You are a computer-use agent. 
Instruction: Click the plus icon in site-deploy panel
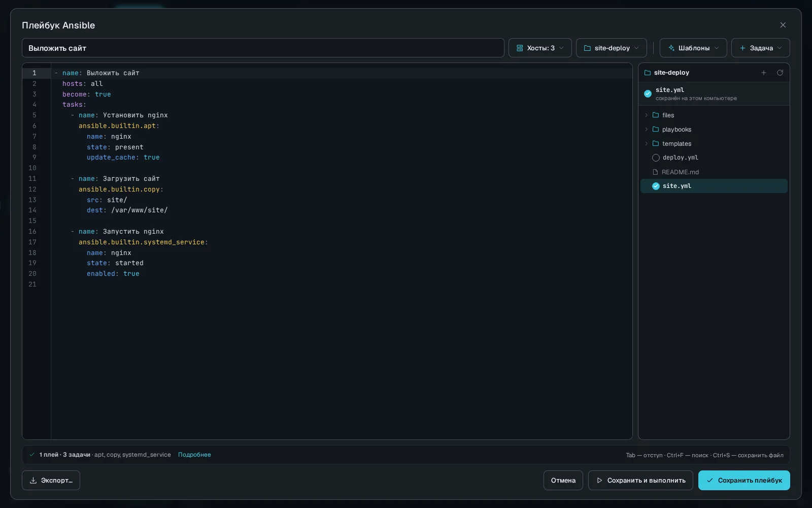click(764, 73)
